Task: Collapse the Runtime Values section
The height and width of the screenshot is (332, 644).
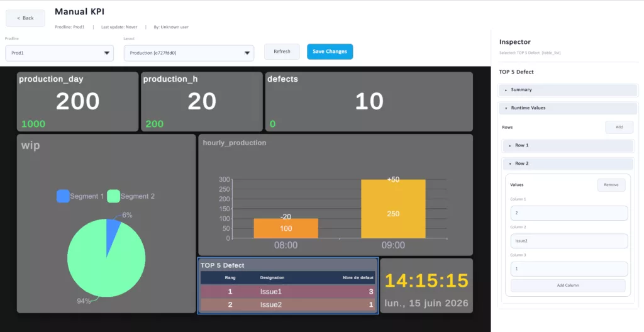Action: click(x=568, y=108)
